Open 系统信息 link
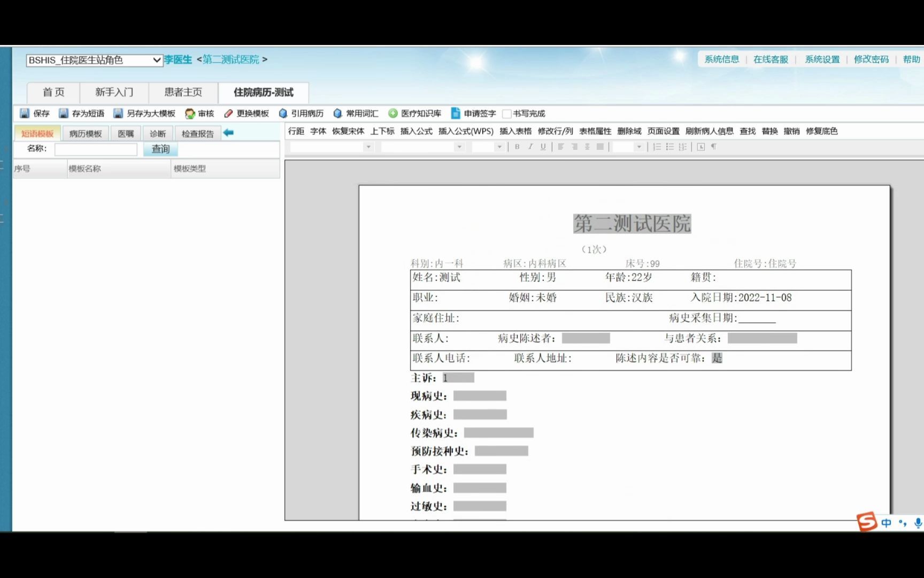This screenshot has height=578, width=924. 722,59
